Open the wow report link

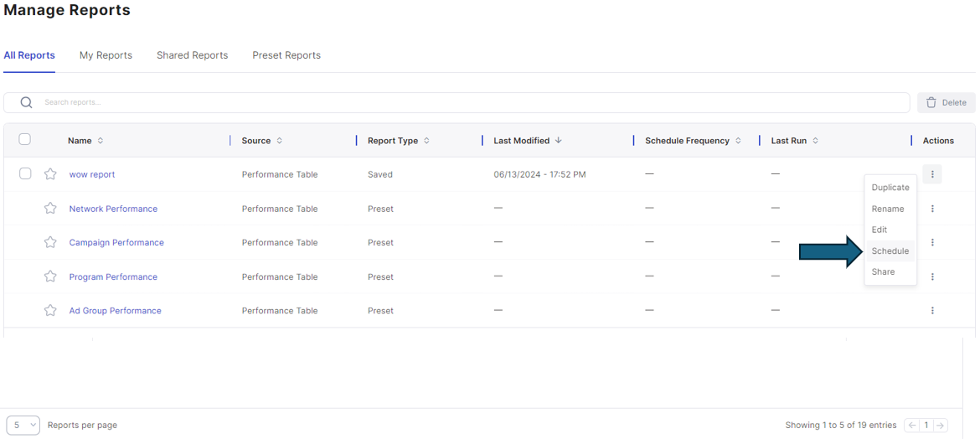point(92,174)
